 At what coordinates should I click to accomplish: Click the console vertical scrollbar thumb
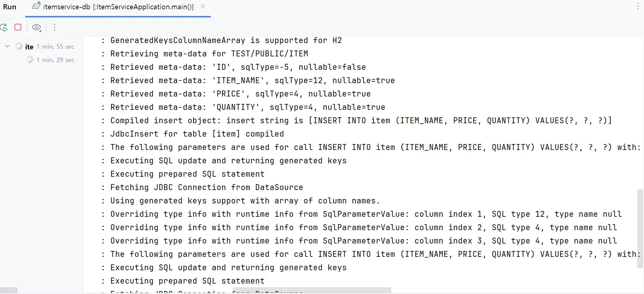click(x=640, y=228)
